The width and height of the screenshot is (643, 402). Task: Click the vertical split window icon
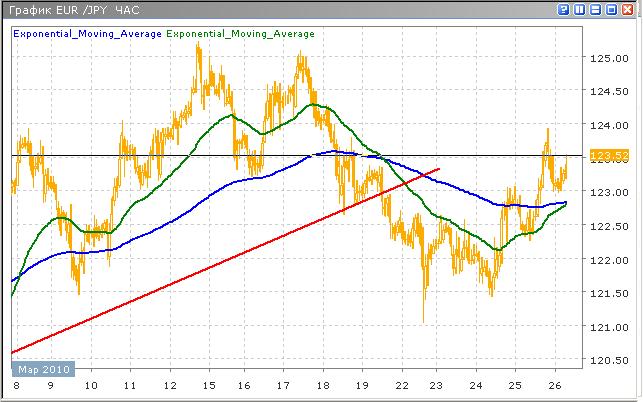click(x=581, y=10)
